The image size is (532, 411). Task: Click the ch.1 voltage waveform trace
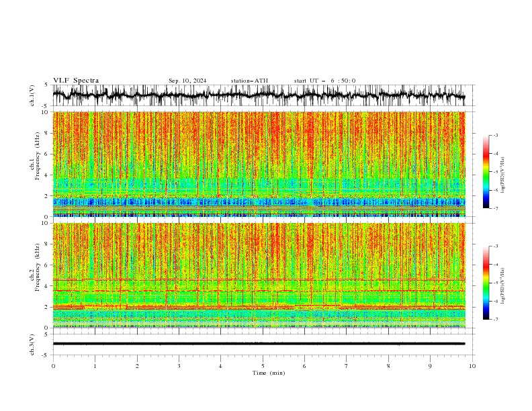tap(259, 95)
